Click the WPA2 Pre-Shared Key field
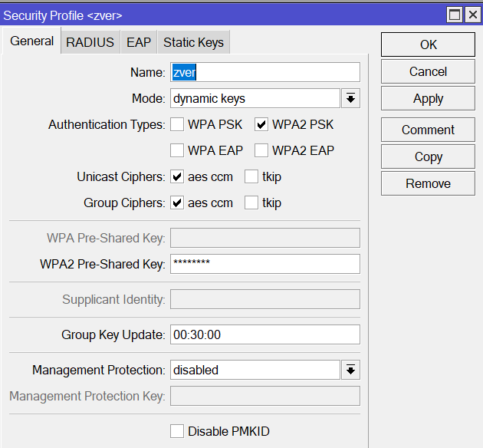 tap(265, 264)
